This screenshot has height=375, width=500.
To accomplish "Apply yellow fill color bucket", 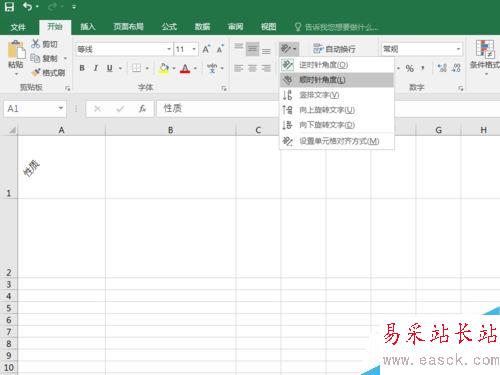I will [x=164, y=68].
